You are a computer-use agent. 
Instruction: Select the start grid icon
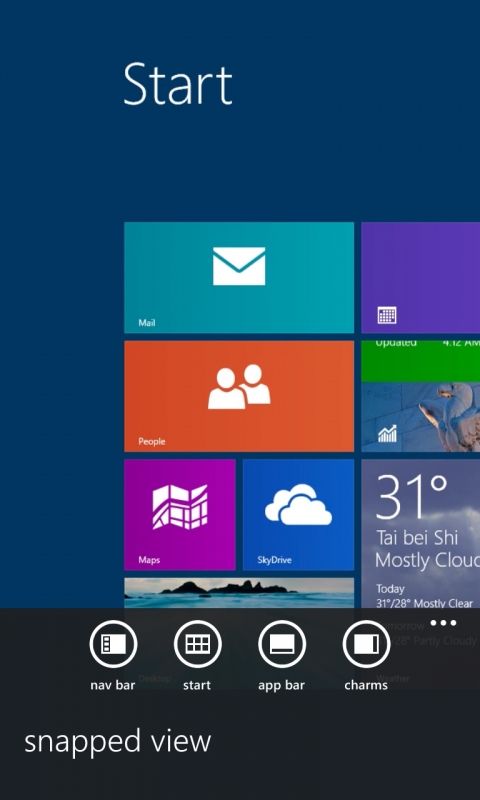point(197,644)
